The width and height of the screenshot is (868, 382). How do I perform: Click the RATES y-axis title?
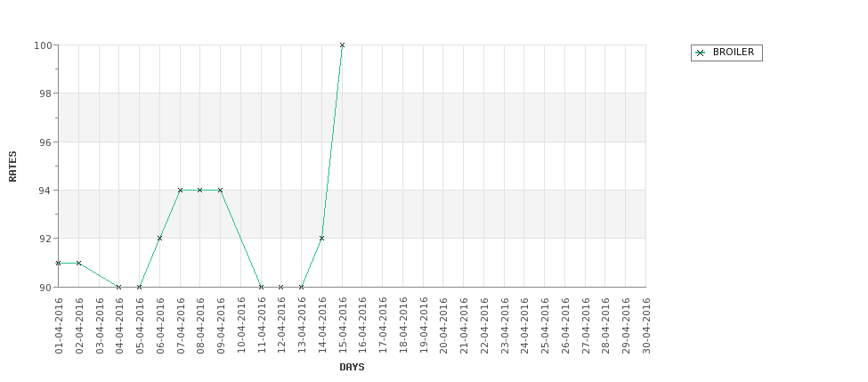12,166
